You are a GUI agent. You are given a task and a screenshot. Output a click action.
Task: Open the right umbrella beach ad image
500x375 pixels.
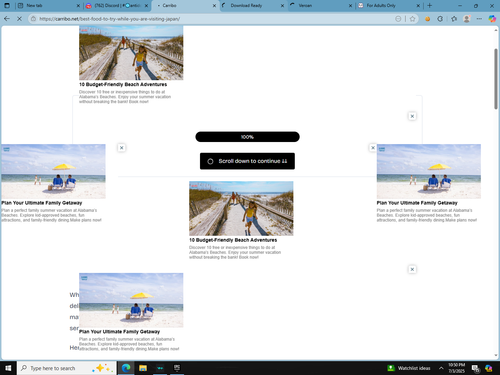[x=429, y=171]
